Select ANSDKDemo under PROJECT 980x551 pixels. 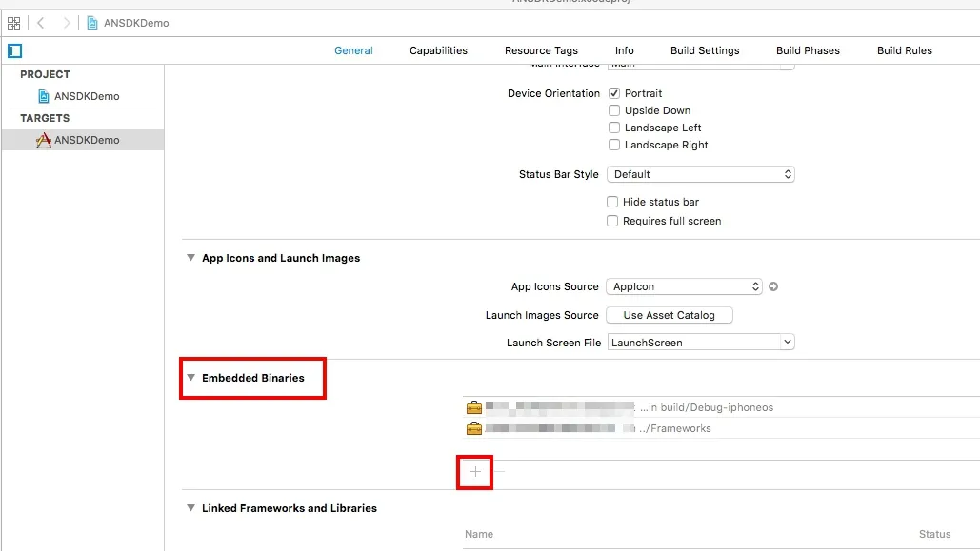pyautogui.click(x=87, y=96)
